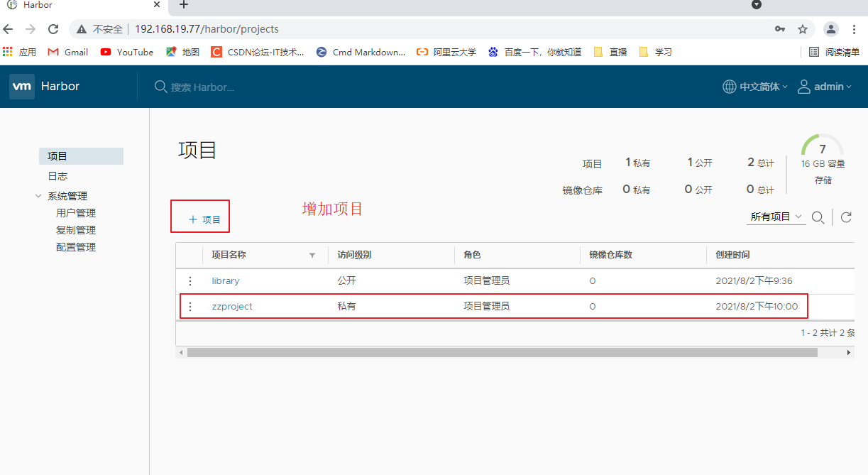The image size is (868, 475).
Task: Click the address bar URL
Action: [x=207, y=29]
